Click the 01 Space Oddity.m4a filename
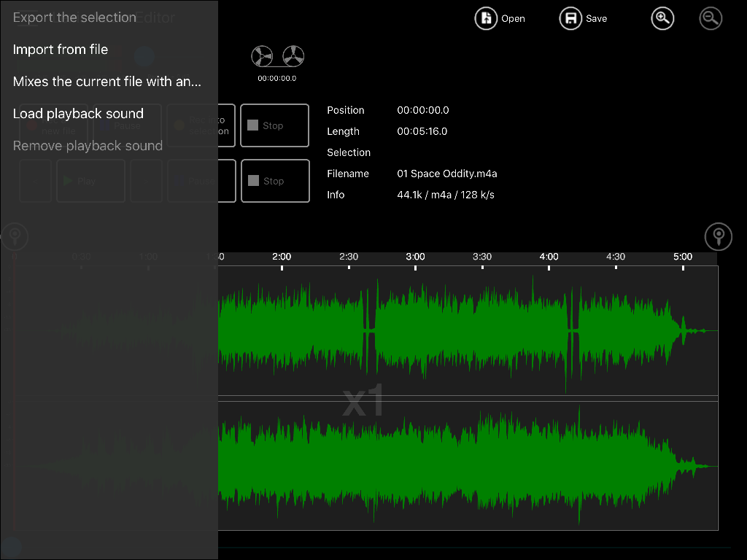The width and height of the screenshot is (747, 560). click(x=447, y=174)
